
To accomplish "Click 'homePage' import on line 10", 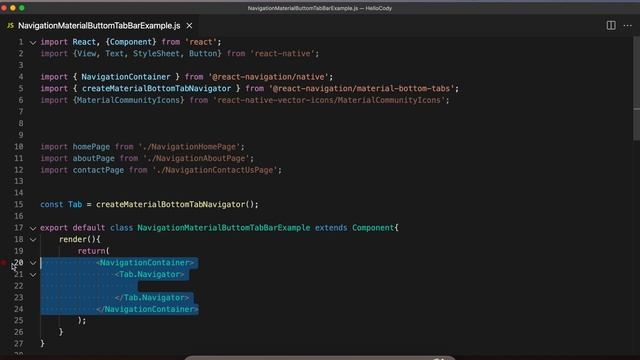I will (x=91, y=147).
